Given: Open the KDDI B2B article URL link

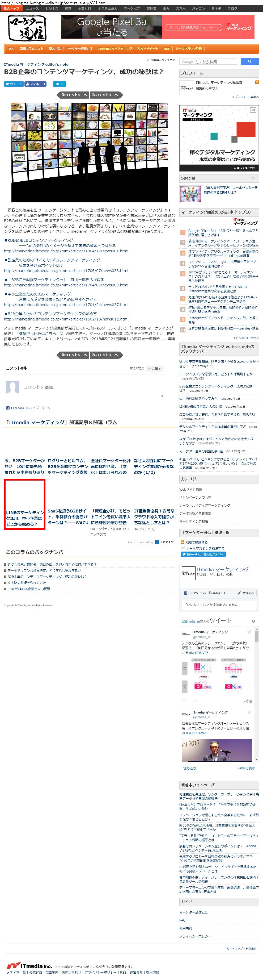Looking at the screenshot, I should pos(66,251).
